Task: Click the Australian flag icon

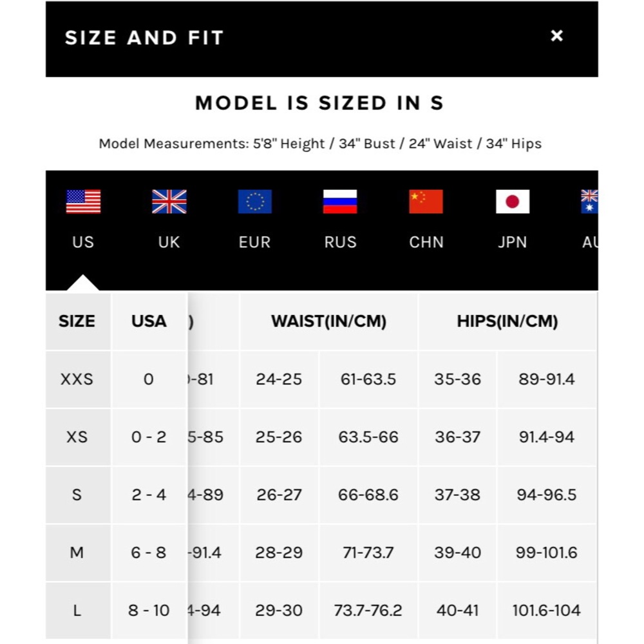Action: click(589, 202)
